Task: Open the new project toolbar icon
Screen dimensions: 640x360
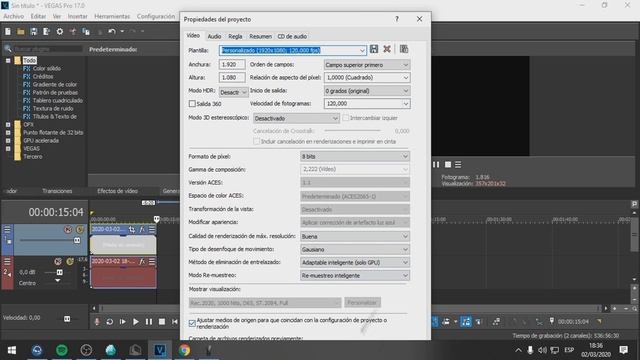Action: click(x=8, y=31)
